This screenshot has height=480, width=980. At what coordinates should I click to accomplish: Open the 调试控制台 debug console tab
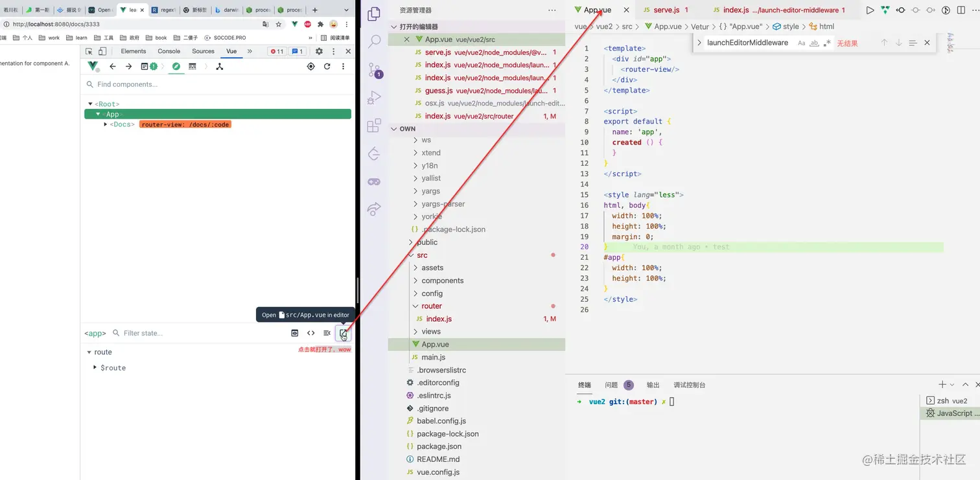point(690,385)
